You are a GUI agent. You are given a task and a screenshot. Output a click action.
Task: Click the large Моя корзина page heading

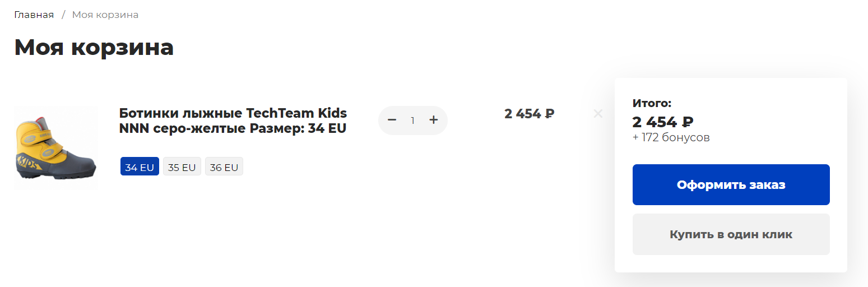[94, 47]
